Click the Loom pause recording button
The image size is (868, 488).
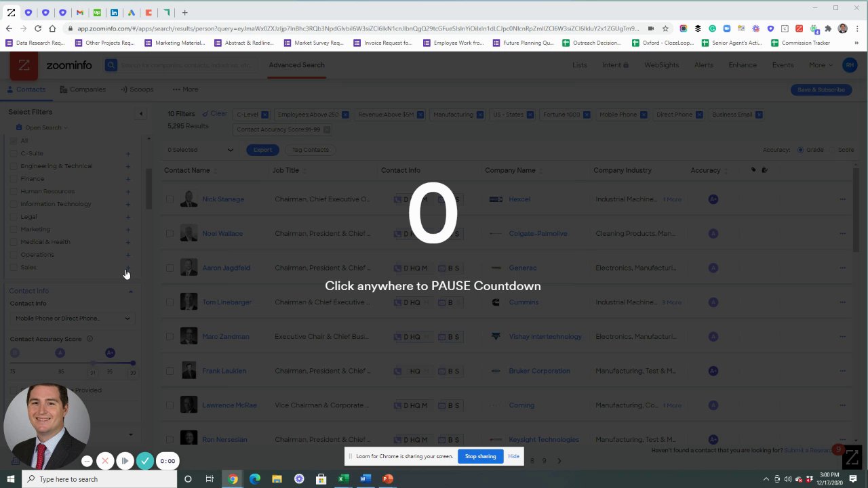(x=125, y=461)
